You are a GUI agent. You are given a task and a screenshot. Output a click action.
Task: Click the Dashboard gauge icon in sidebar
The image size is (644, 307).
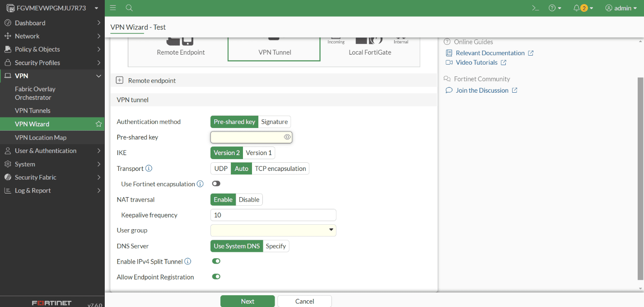7,23
